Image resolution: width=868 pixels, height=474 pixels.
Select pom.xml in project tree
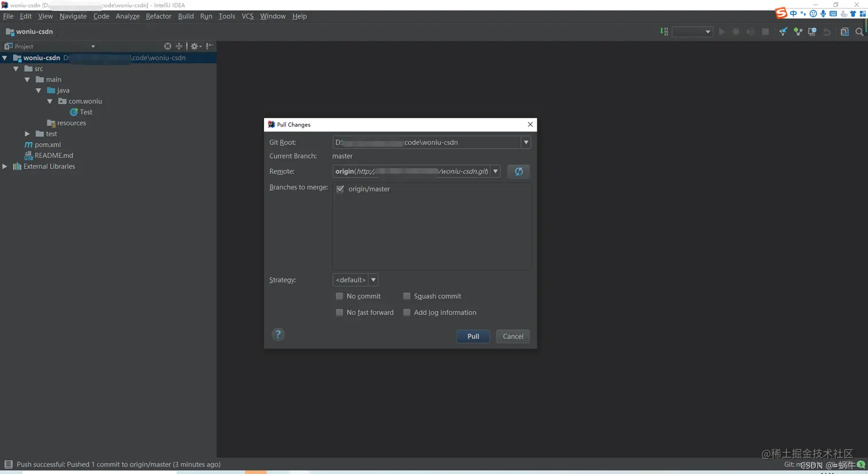point(42,145)
